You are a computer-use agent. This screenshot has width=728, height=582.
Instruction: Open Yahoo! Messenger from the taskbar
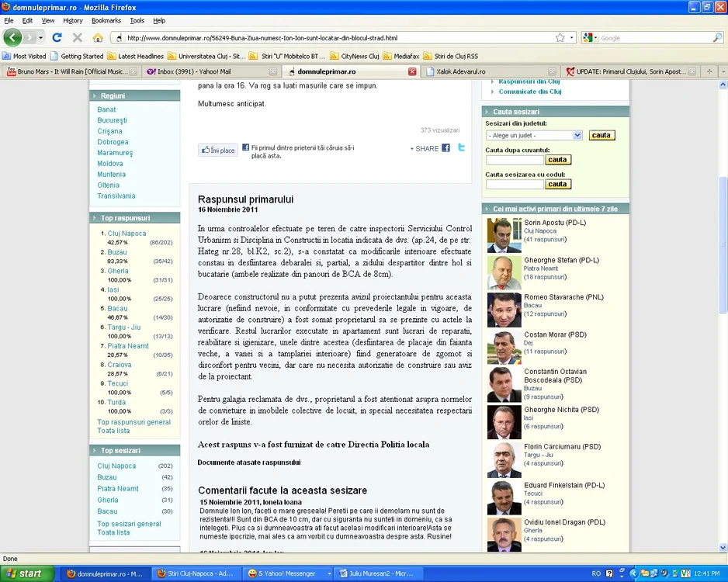(289, 573)
